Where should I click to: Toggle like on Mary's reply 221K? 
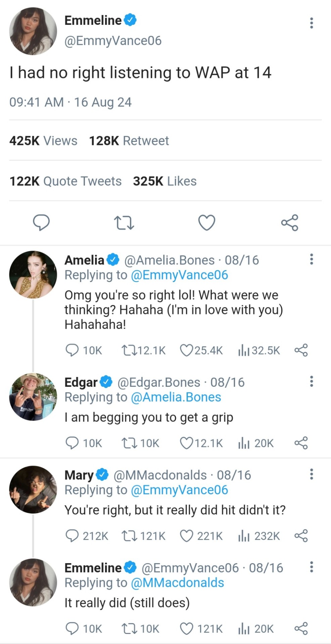tap(186, 536)
